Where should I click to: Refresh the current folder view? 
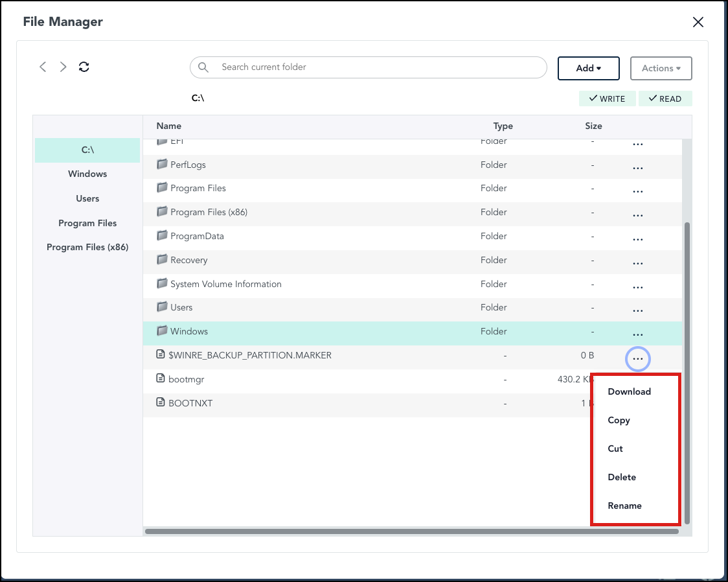point(84,67)
